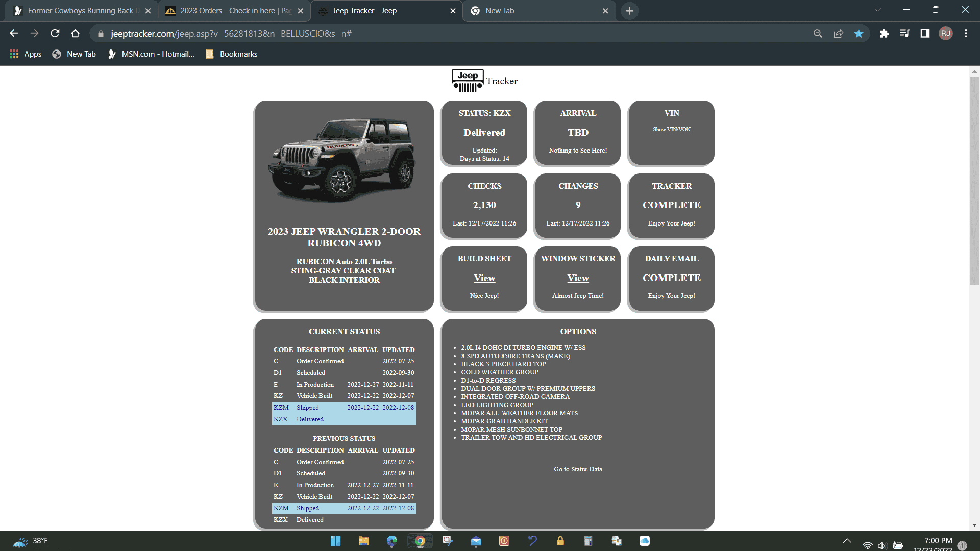Select the KZM Shipped row in Previous Status
Viewport: 980px width, 551px height.
pyautogui.click(x=344, y=508)
